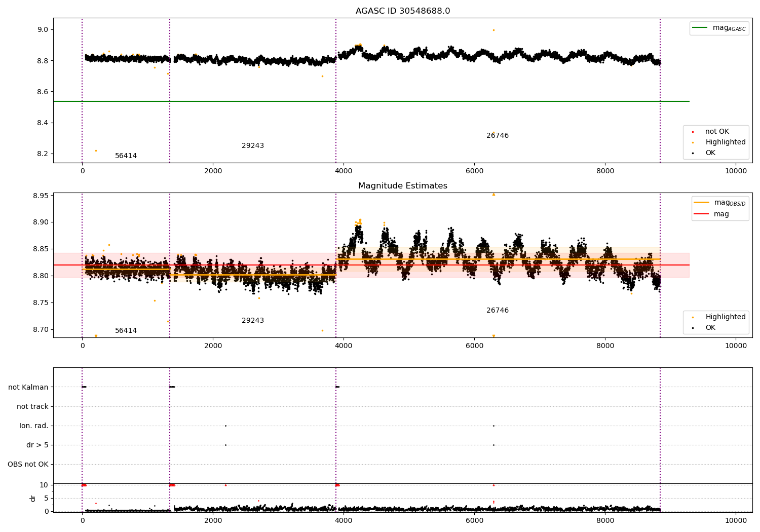The height and width of the screenshot is (532, 760).
Task: Click the 8.75 tick label in middle plot
Action: coord(41,303)
